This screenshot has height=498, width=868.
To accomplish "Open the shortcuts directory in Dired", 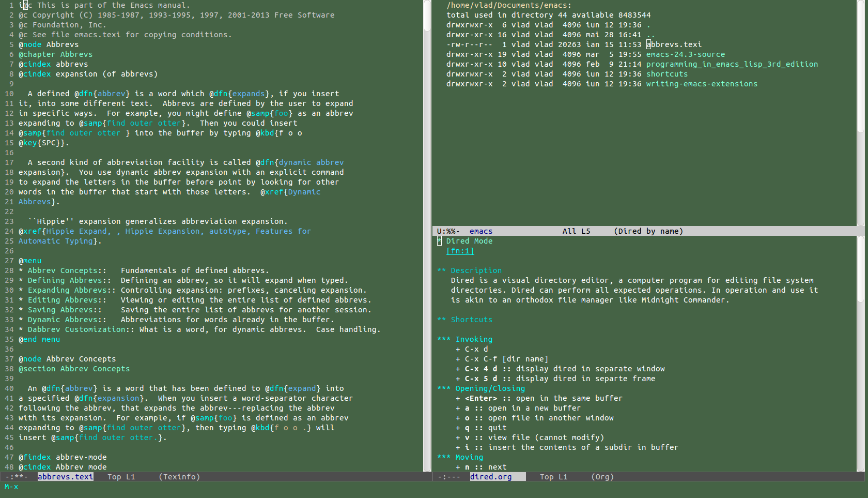I will click(x=667, y=74).
